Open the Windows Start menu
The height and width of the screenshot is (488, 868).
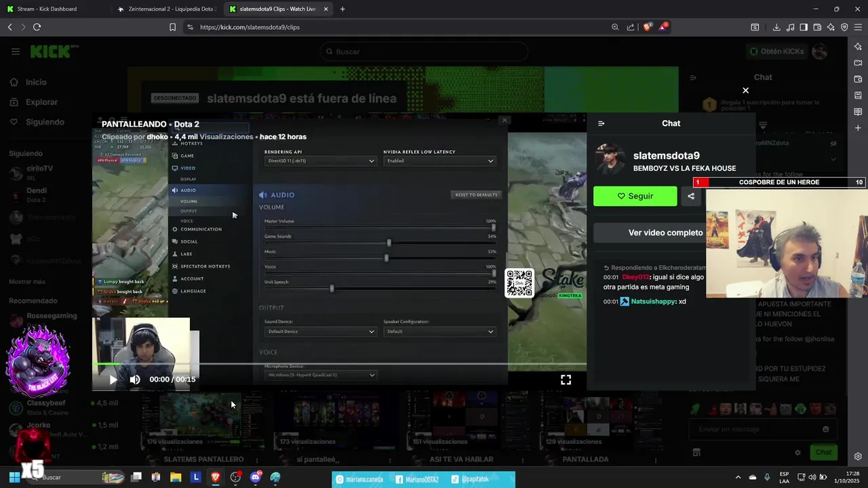coord(14,477)
